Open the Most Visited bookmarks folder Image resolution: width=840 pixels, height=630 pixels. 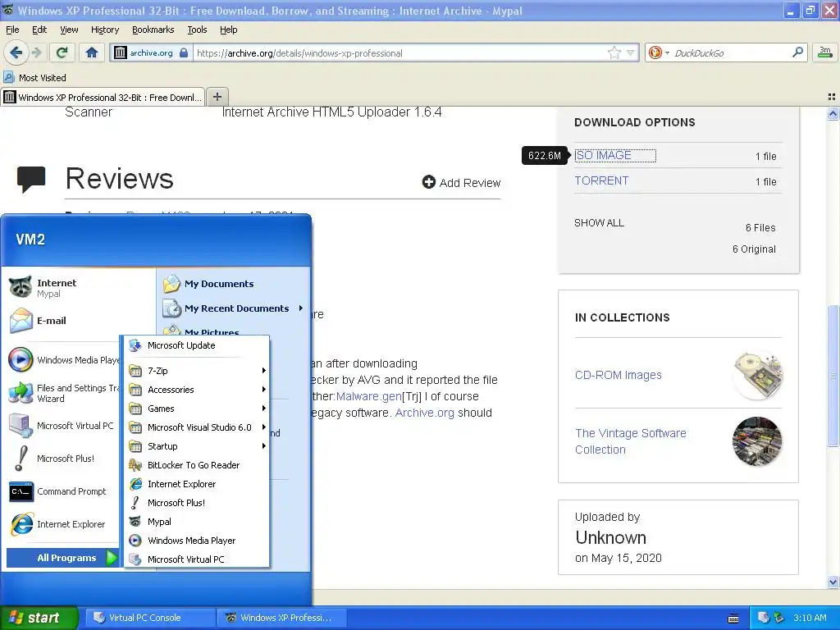tap(35, 78)
